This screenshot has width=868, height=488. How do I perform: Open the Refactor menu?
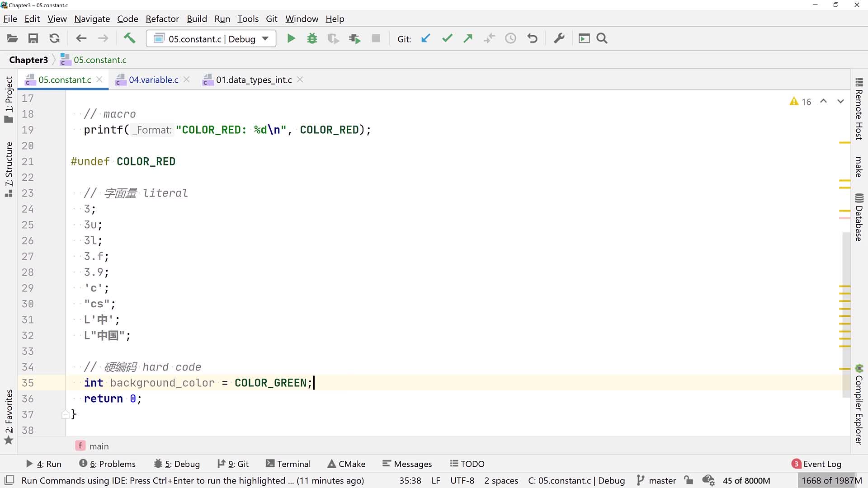(162, 19)
